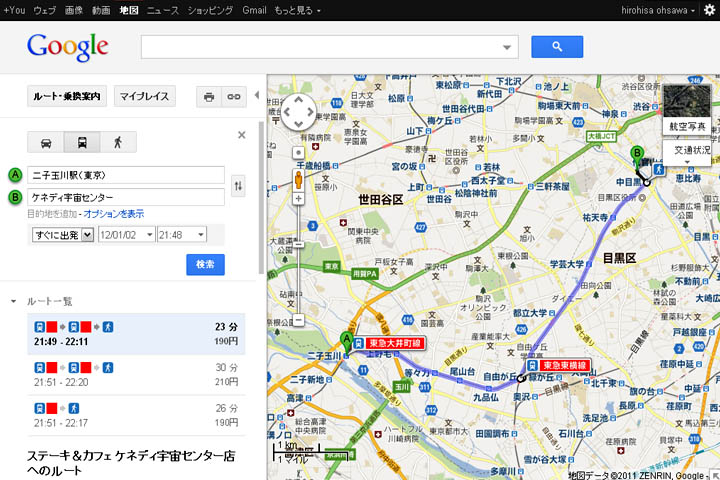Open 画像 images tab
This screenshot has width=720, height=480.
[x=73, y=10]
